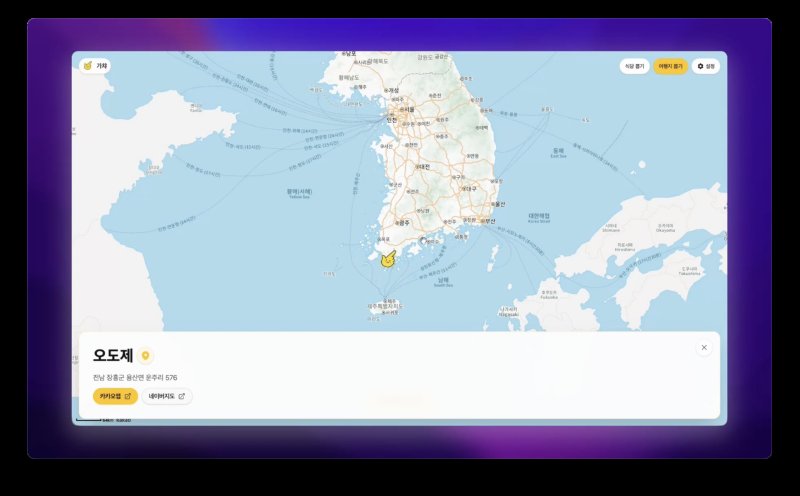Click the 서울 city label on the map
This screenshot has height=496, width=800.
tap(407, 108)
